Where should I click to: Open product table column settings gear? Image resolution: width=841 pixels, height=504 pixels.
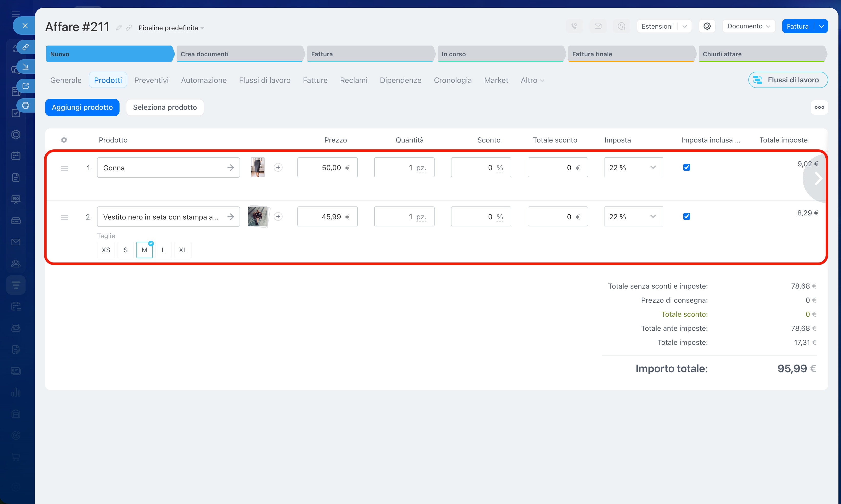click(x=64, y=140)
